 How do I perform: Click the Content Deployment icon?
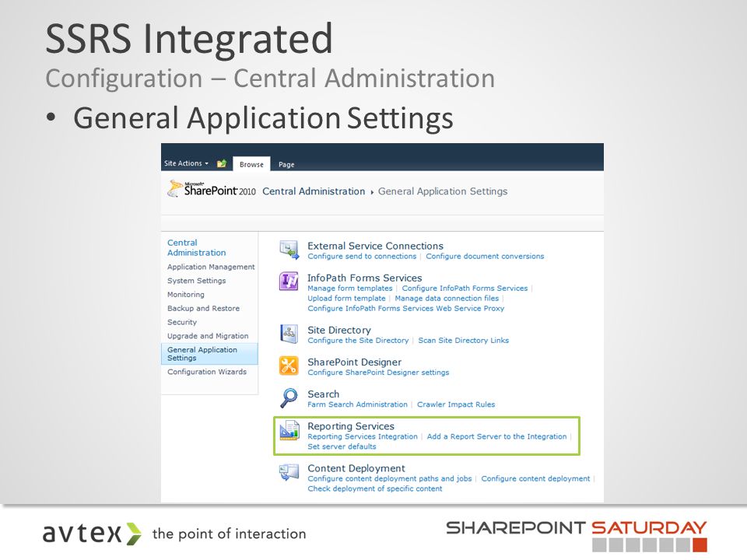tap(289, 472)
